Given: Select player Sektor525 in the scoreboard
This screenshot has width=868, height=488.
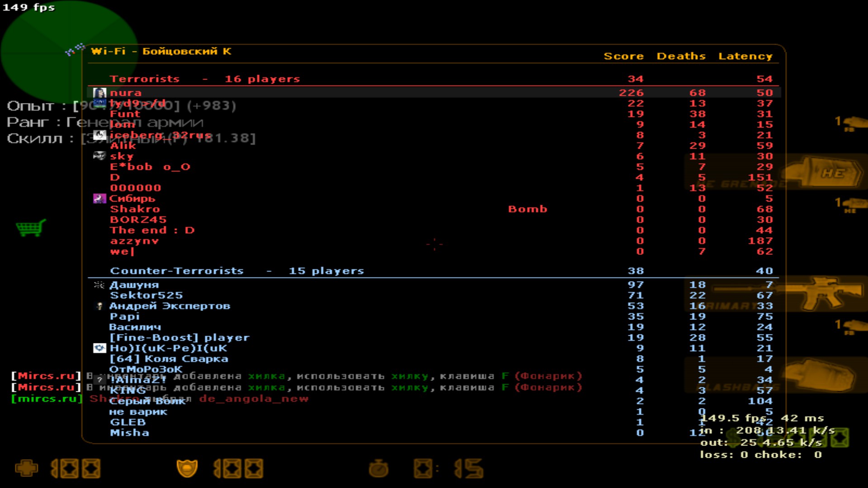Looking at the screenshot, I should point(146,296).
